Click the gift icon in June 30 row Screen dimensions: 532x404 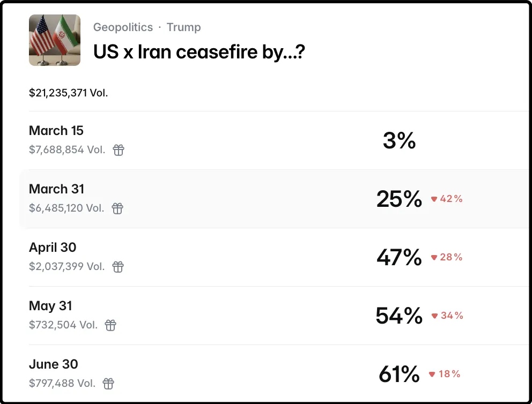tap(108, 384)
